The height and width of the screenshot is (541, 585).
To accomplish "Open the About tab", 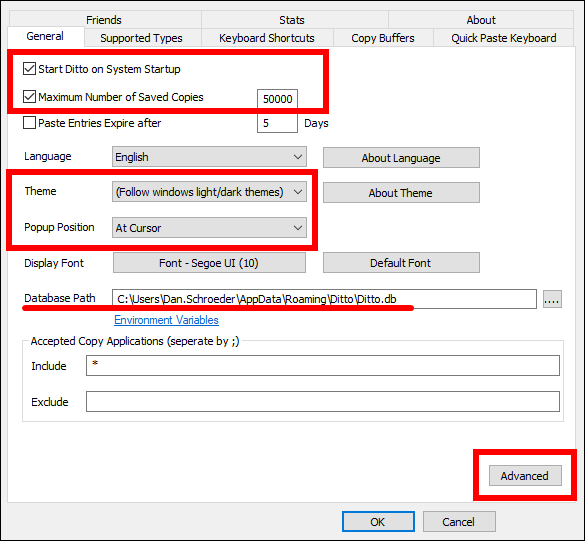I will coord(481,19).
